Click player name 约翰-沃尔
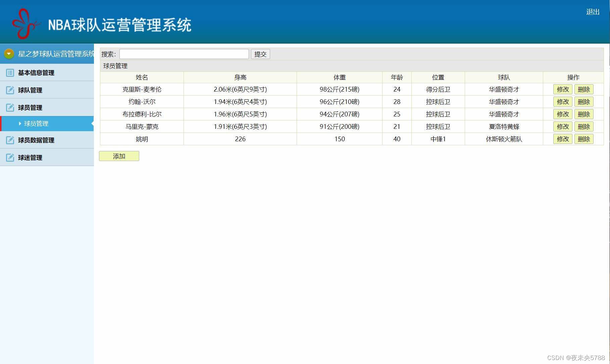This screenshot has width=610, height=364. 142,102
